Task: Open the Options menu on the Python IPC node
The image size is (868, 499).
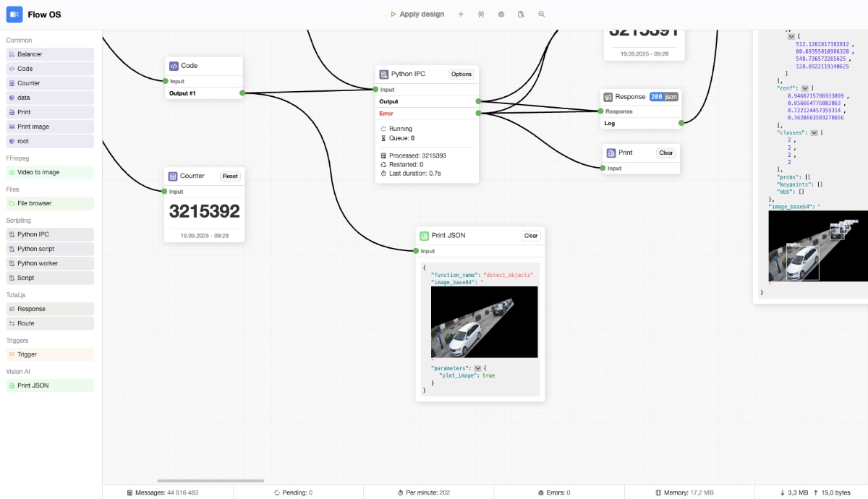Action: coord(461,74)
